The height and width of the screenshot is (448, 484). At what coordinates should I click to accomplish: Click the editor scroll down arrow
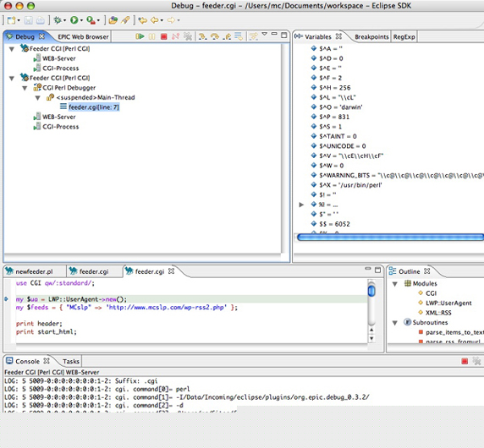click(x=371, y=338)
